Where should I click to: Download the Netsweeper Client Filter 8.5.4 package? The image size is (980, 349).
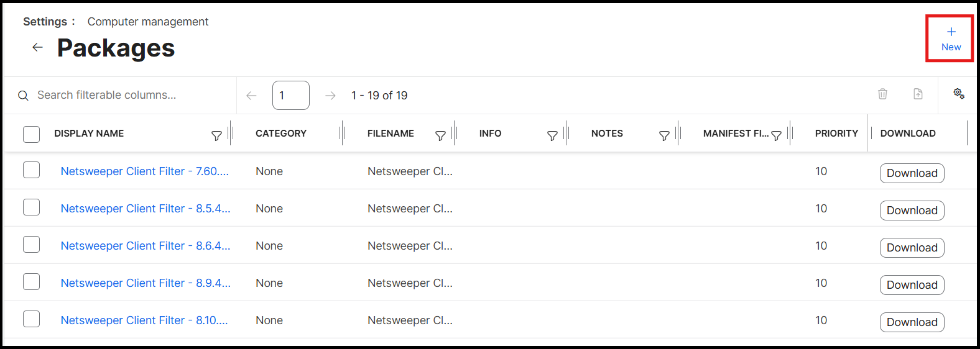coord(912,211)
